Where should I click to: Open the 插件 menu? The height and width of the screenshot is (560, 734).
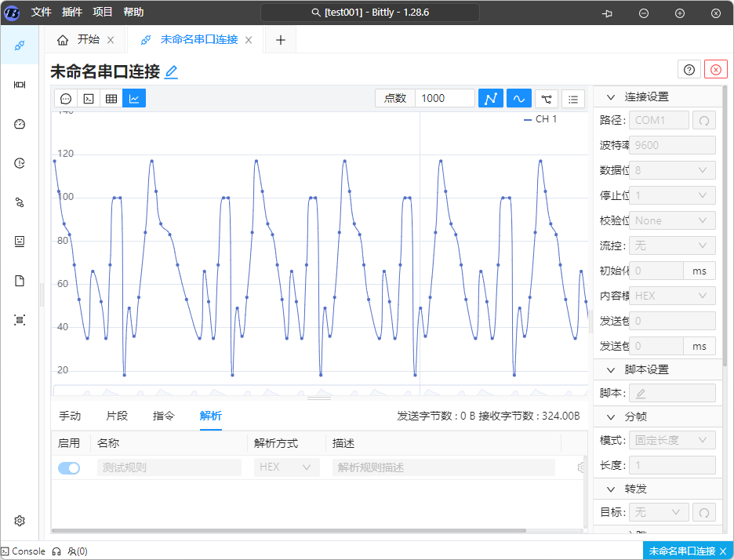[x=71, y=13]
